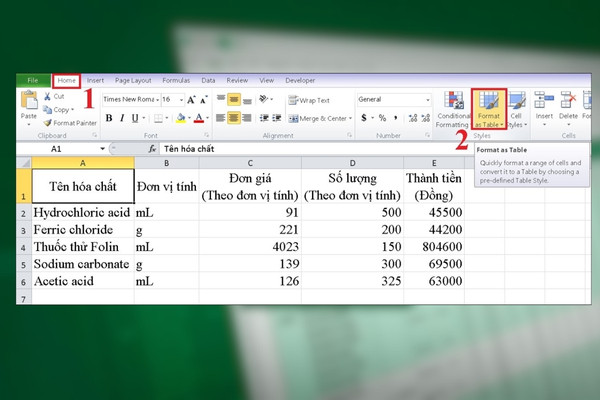Image resolution: width=600 pixels, height=400 pixels.
Task: Click Merge & Center button
Action: [318, 119]
